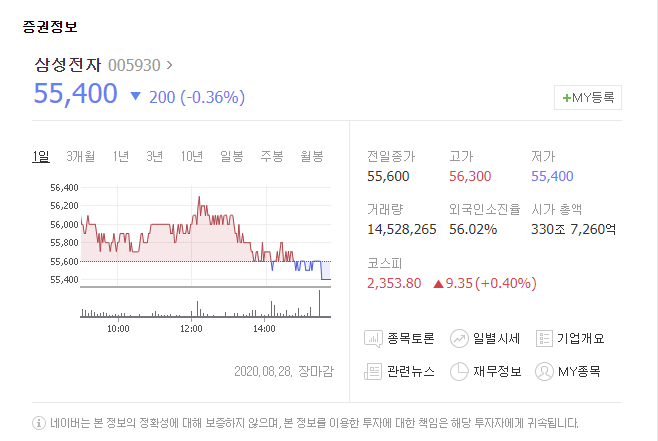
Task: Click the red up triangle beside 9.35
Action: 438,283
